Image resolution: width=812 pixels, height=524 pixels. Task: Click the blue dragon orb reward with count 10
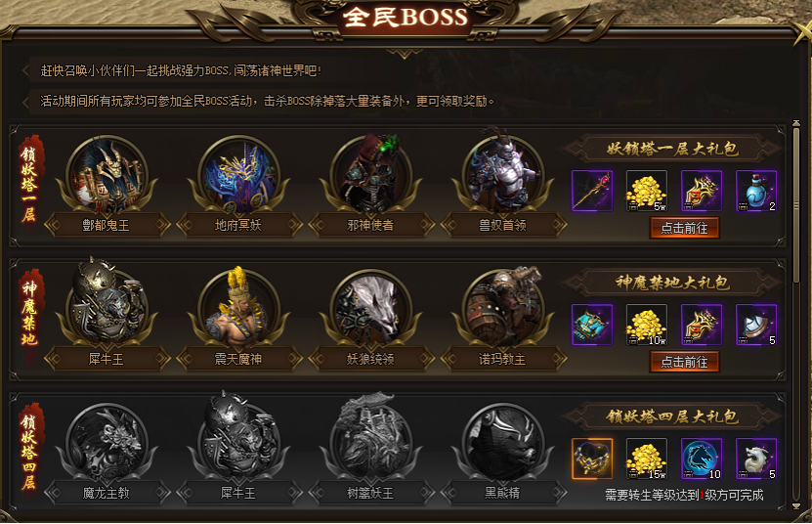(x=702, y=458)
